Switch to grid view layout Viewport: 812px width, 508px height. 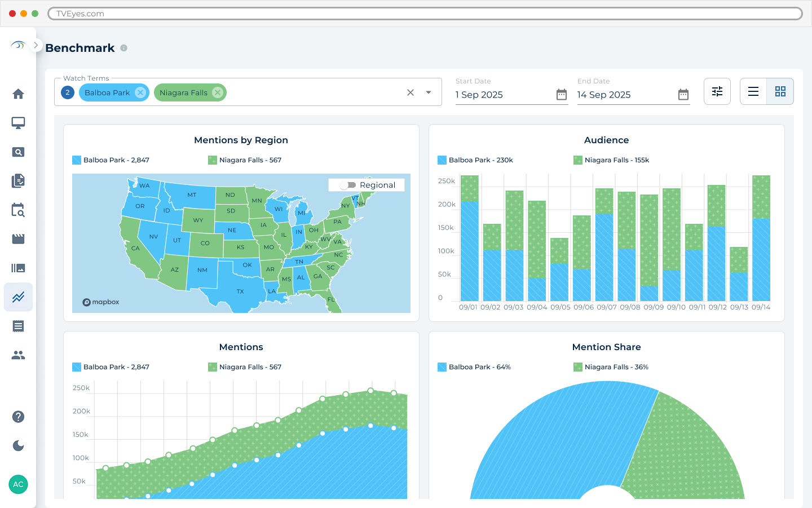pyautogui.click(x=780, y=91)
